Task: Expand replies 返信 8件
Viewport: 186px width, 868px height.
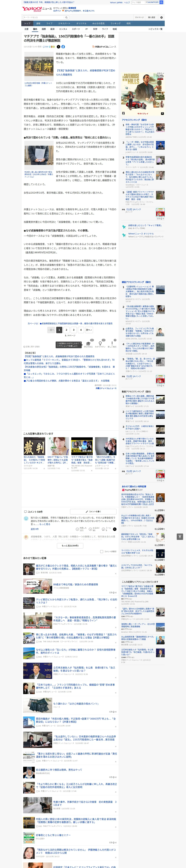Action: (x=35, y=529)
